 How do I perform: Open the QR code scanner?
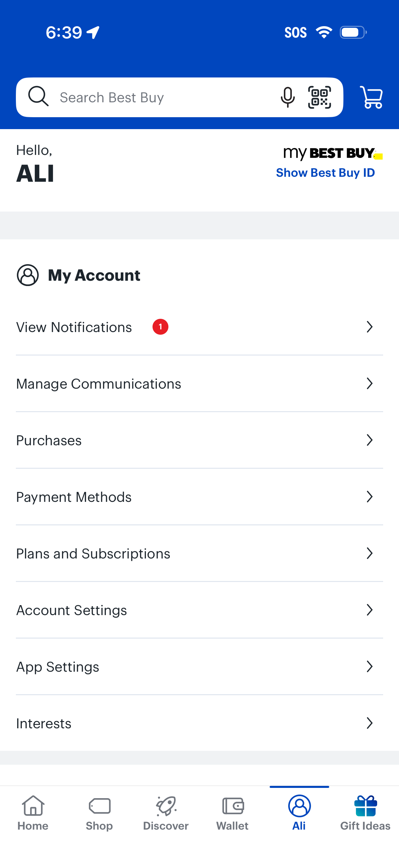coord(319,97)
